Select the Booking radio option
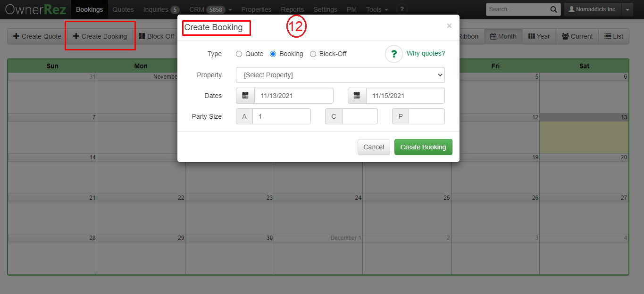Image resolution: width=644 pixels, height=294 pixels. (273, 54)
